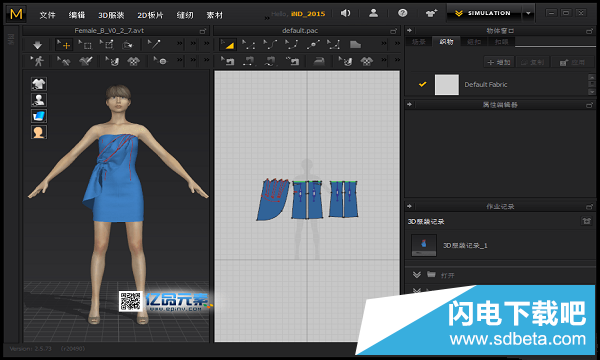Click the checkered shirt texture tool in 2D toolbar
Viewport: 600px width, 360px height.
[367, 61]
